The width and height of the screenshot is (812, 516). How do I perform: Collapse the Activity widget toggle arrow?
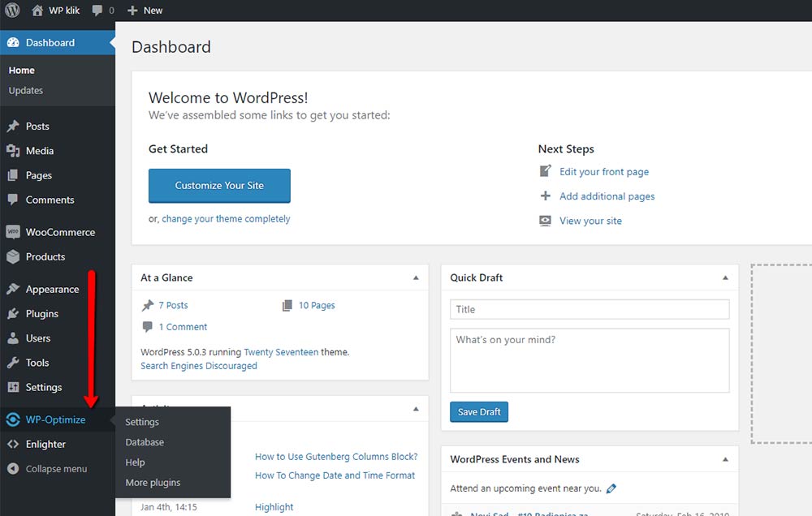tap(416, 409)
